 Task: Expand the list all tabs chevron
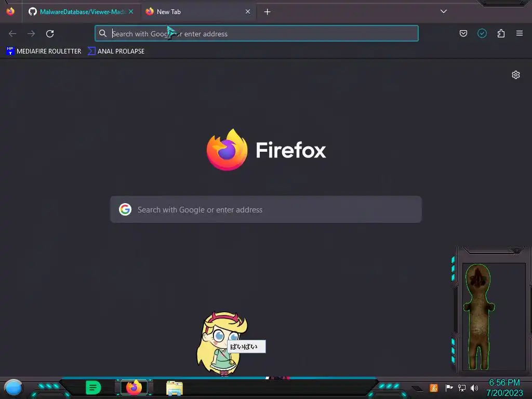click(444, 11)
